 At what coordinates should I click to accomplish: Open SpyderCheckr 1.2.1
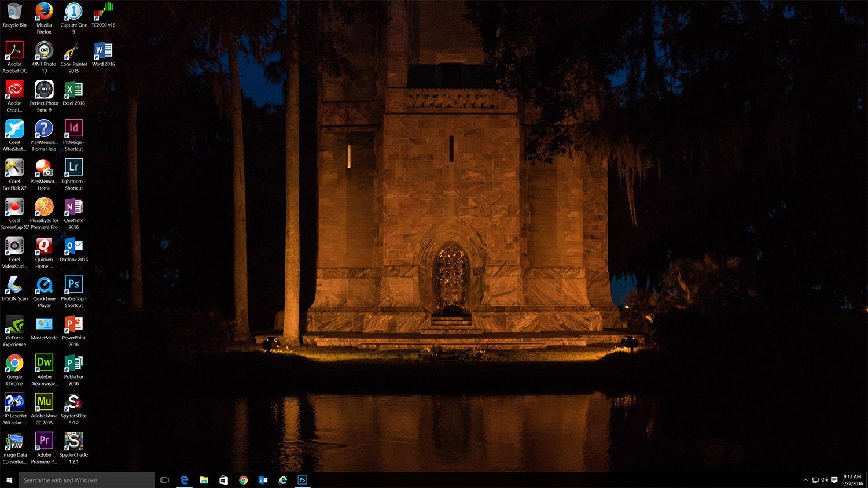point(73,441)
